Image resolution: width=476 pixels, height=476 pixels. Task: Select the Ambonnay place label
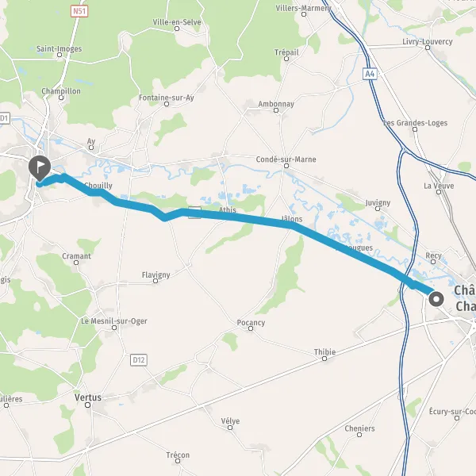[x=276, y=104]
